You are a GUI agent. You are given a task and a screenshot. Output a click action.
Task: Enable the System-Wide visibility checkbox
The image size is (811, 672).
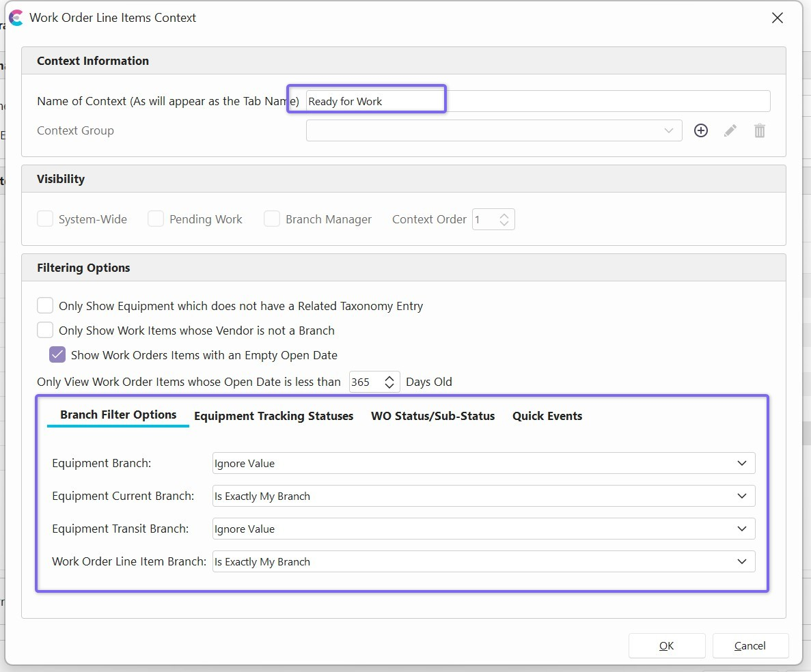45,219
